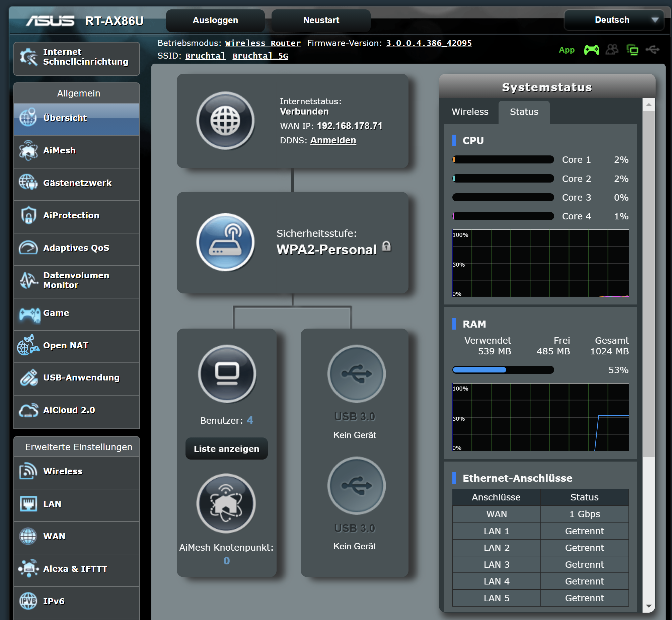Click the DDNS Anmelden link
The width and height of the screenshot is (672, 620).
pos(333,140)
